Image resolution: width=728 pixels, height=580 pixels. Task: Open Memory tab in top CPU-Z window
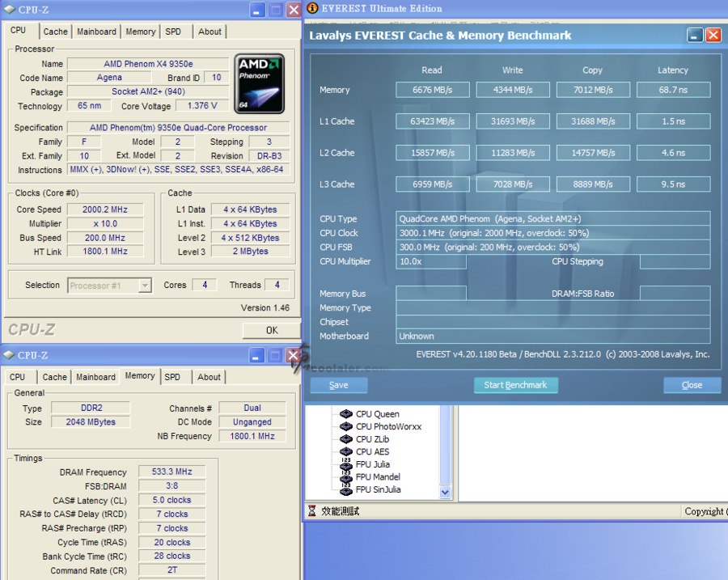point(140,32)
